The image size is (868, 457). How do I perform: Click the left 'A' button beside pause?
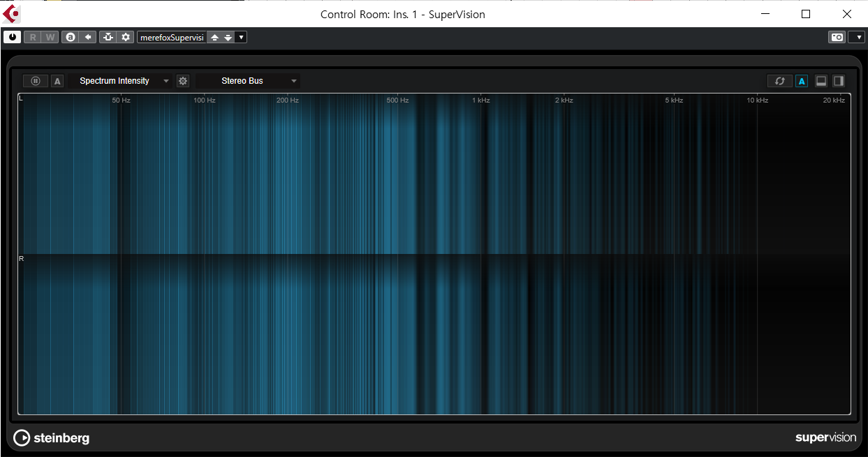coord(57,81)
